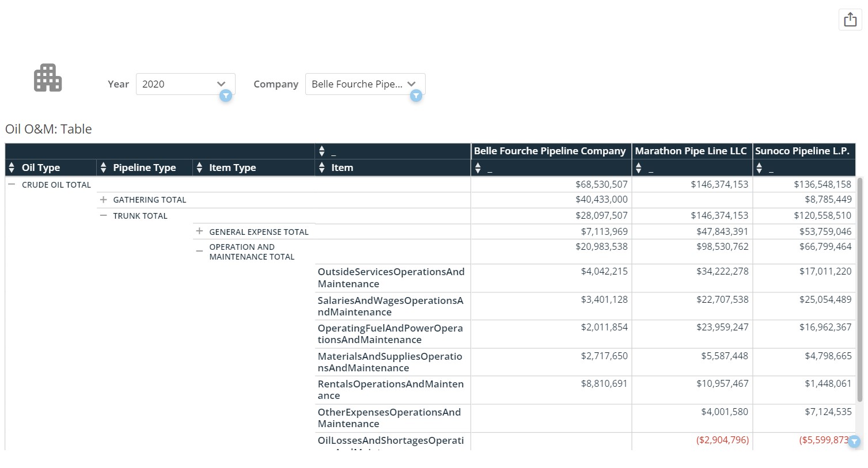
Task: Select RentalsOperationsAndMaintenance item
Action: click(391, 390)
